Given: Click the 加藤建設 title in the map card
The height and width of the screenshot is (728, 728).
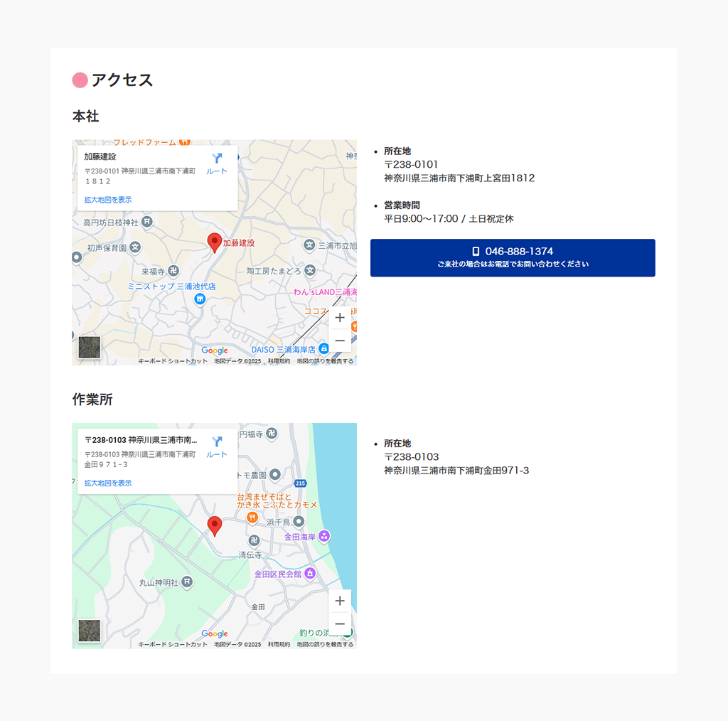Looking at the screenshot, I should coord(100,156).
